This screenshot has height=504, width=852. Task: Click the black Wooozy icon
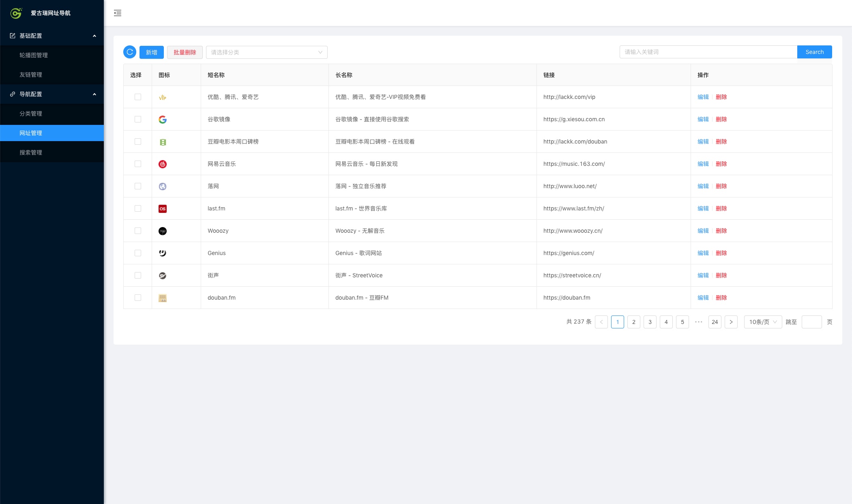click(163, 231)
